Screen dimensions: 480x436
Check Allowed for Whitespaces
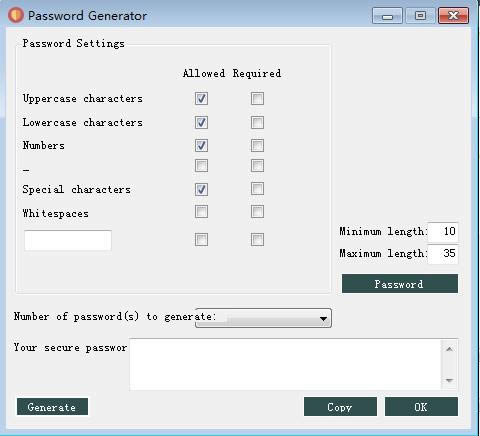(201, 212)
